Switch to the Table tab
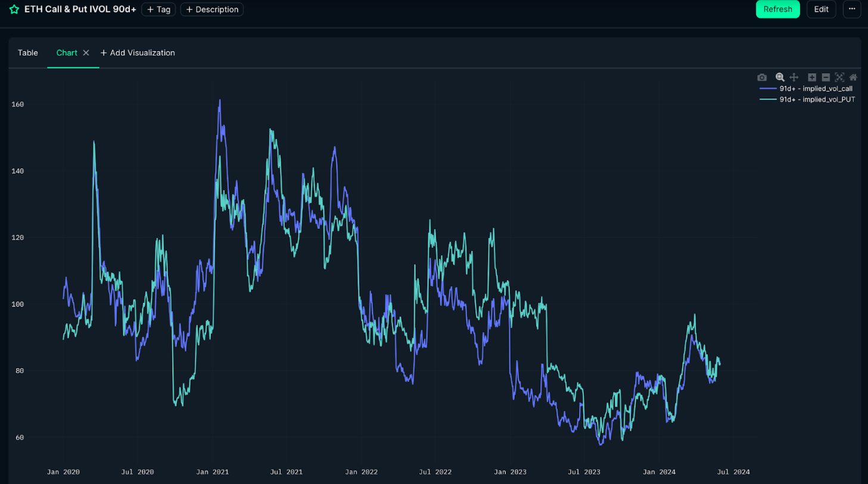This screenshot has height=484, width=868. pos(28,52)
